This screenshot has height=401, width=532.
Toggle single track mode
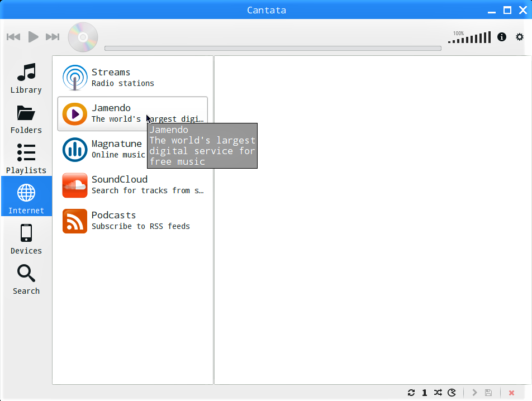pyautogui.click(x=425, y=393)
